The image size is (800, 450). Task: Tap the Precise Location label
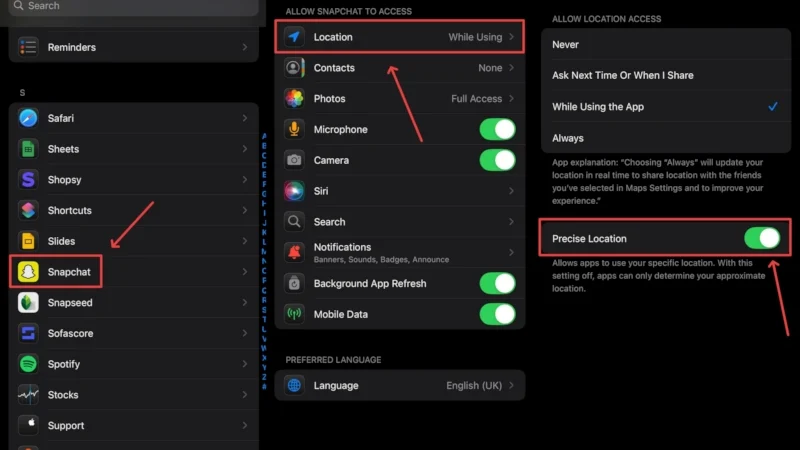point(589,239)
